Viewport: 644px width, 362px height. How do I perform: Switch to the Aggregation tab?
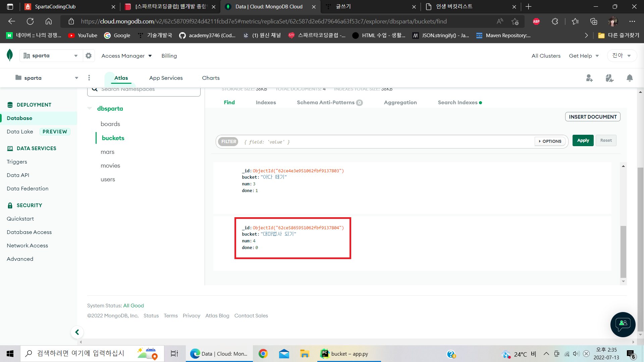click(400, 103)
